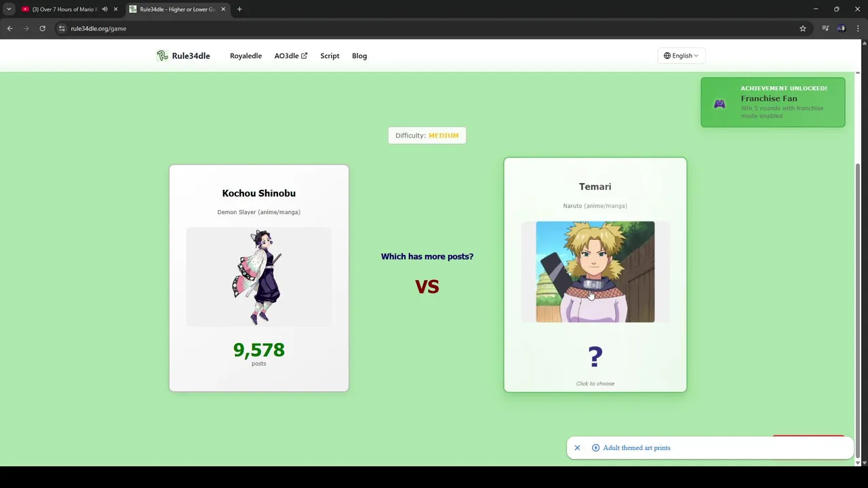Open Blog nav link
The width and height of the screenshot is (868, 488).
(359, 56)
